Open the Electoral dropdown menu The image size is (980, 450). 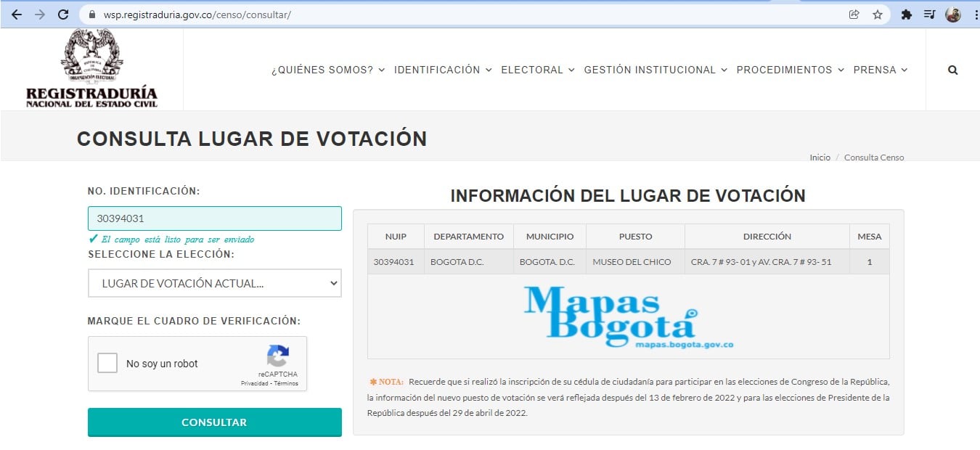(537, 70)
